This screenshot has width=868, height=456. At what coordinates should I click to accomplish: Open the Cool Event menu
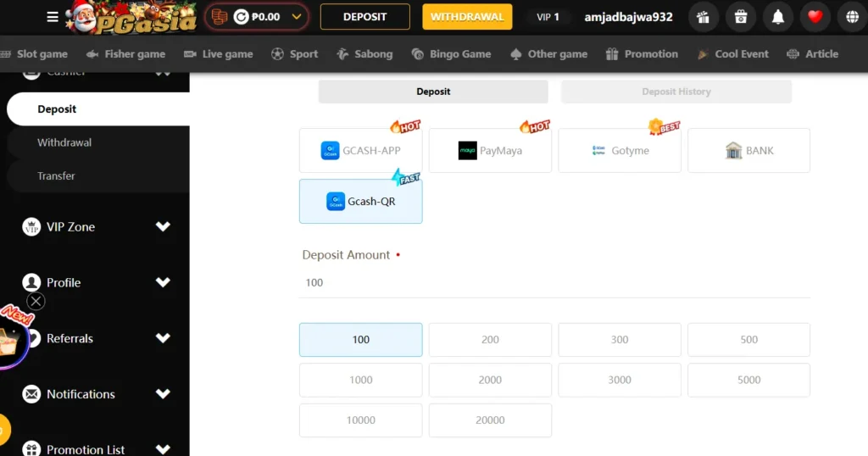732,53
